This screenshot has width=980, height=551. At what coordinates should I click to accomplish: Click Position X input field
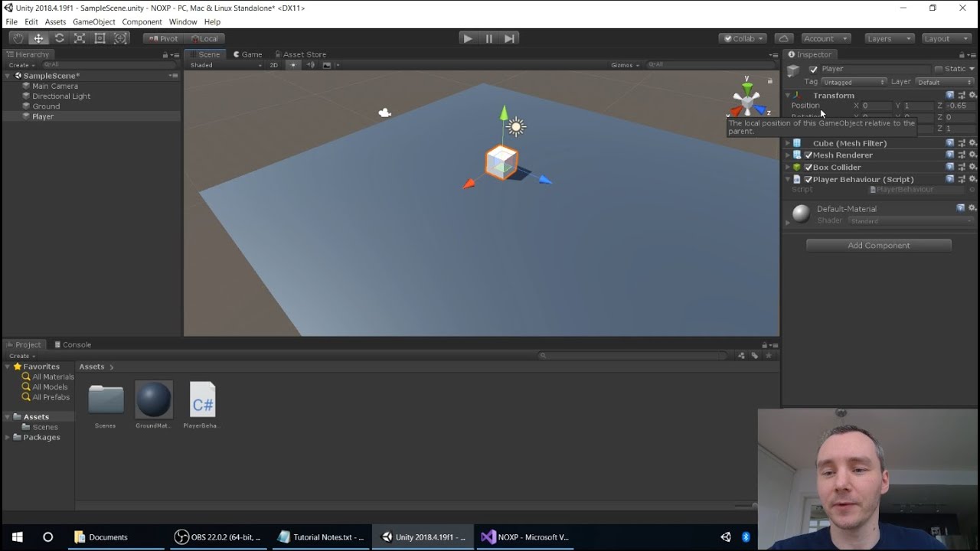click(876, 106)
